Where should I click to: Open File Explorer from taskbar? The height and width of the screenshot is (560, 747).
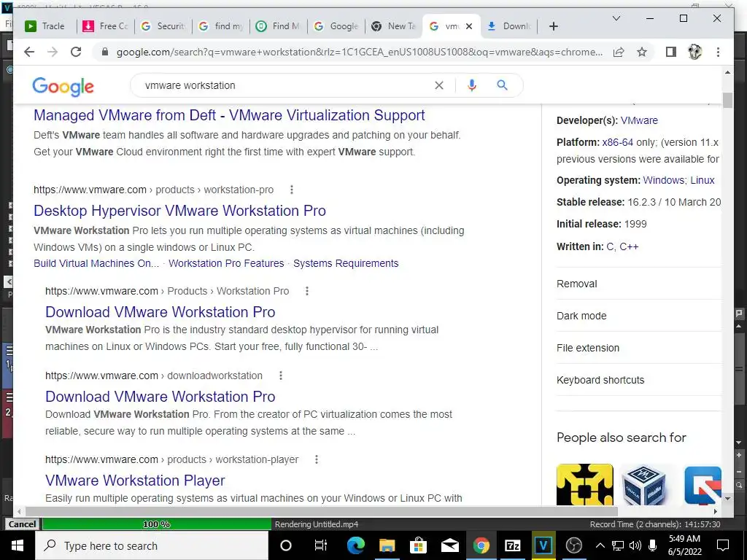(x=387, y=545)
